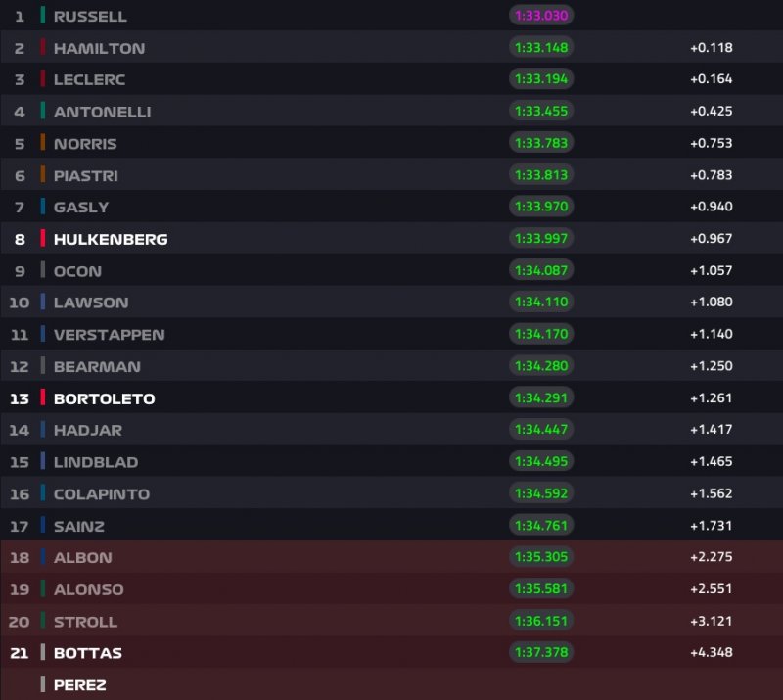Select the PEREZ driver name
This screenshot has width=783, height=700.
click(80, 685)
